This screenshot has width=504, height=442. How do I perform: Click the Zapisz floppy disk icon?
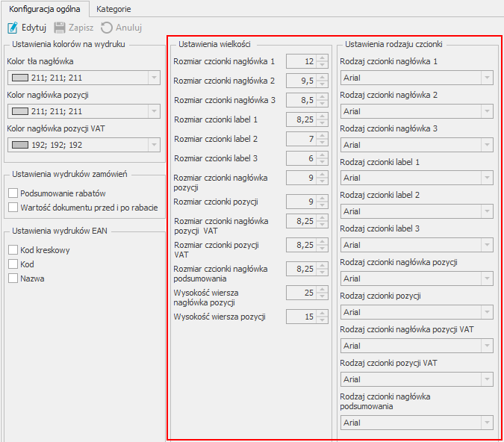tap(60, 28)
